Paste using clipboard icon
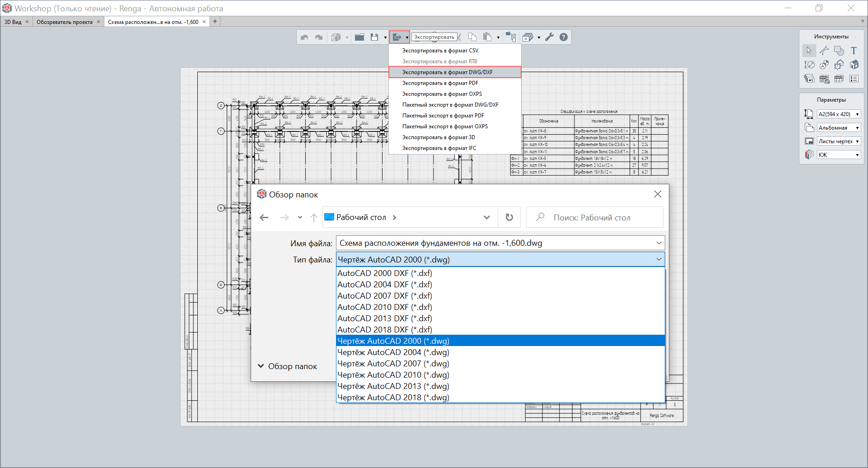Image resolution: width=868 pixels, height=468 pixels. pyautogui.click(x=487, y=37)
